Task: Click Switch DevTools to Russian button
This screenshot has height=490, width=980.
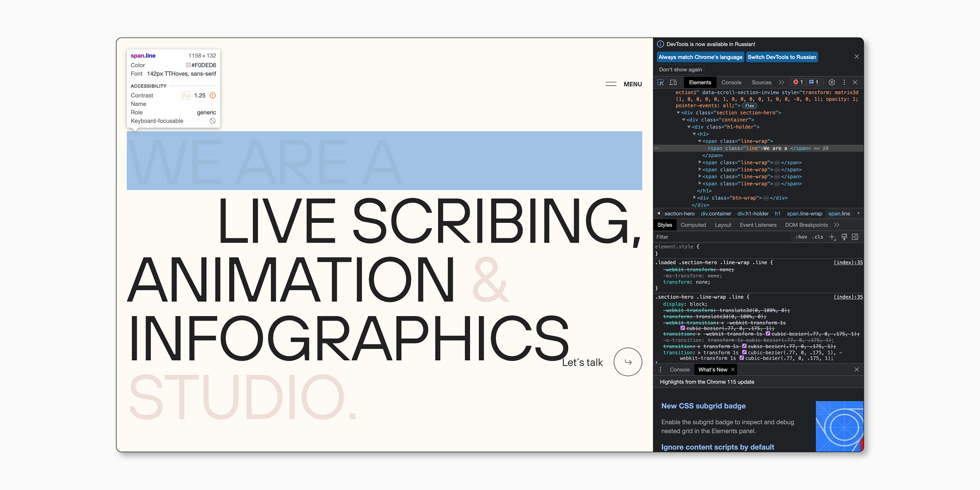Action: coord(782,57)
